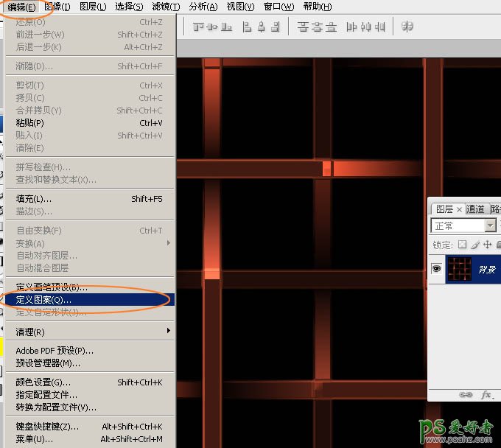Expand the 清理(R) submenu

pos(88,332)
